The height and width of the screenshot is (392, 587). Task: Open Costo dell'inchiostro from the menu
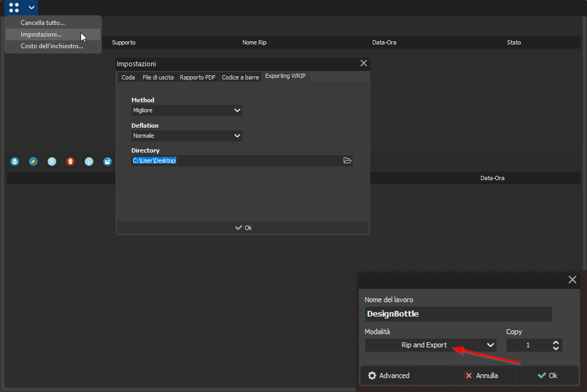tap(53, 46)
